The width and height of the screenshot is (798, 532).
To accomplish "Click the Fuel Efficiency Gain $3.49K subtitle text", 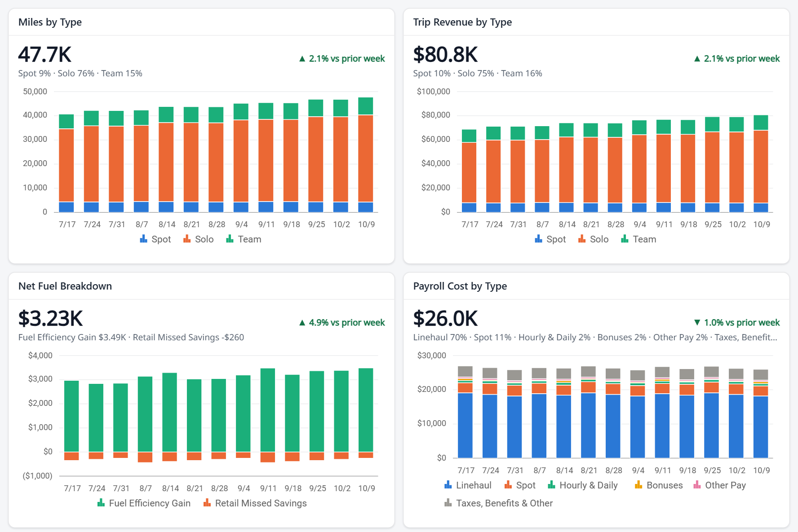I will pyautogui.click(x=72, y=337).
